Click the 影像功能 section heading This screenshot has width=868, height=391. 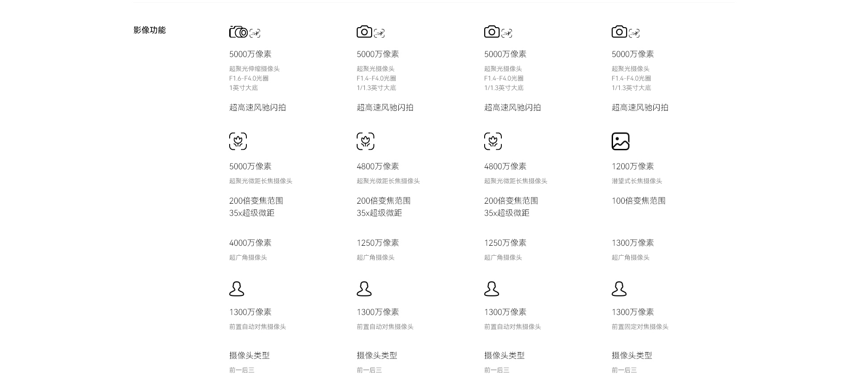pyautogui.click(x=150, y=30)
